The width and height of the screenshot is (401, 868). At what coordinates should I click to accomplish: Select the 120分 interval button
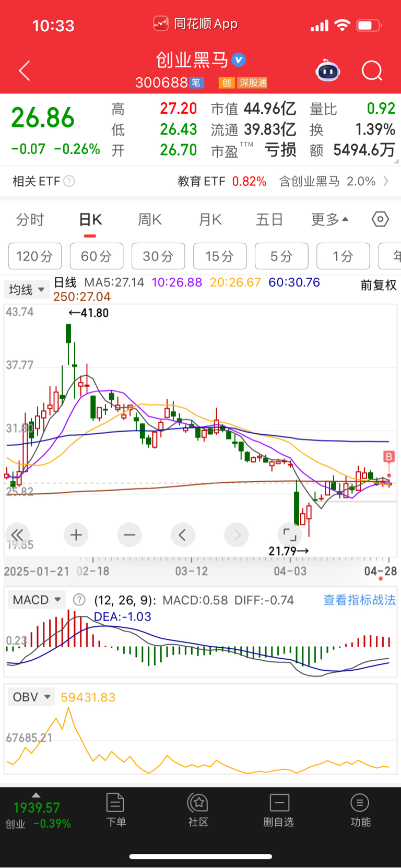35,256
